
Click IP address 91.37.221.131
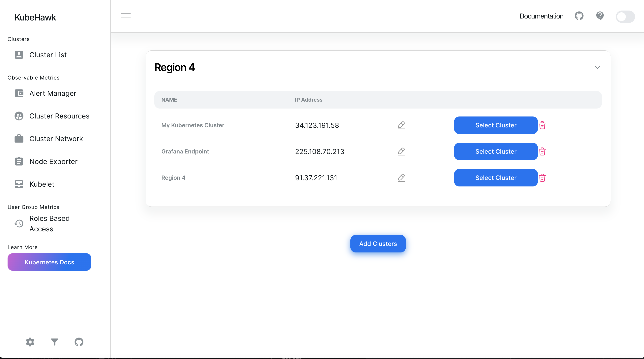316,178
